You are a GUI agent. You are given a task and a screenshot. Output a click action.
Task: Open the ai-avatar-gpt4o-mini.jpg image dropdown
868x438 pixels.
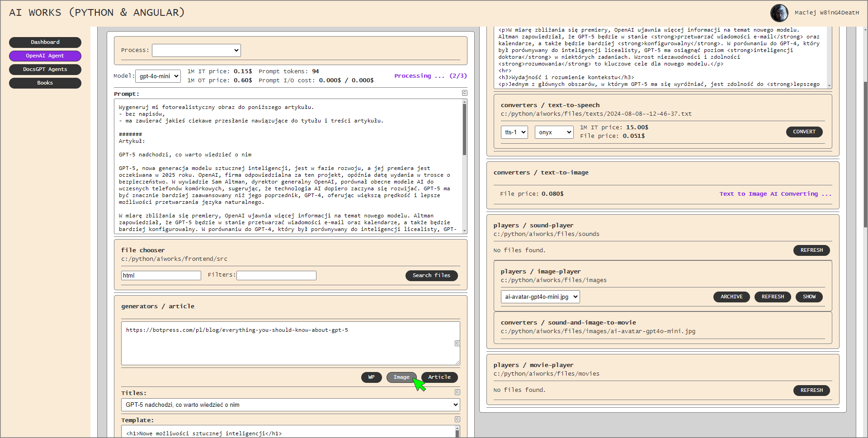pos(540,297)
